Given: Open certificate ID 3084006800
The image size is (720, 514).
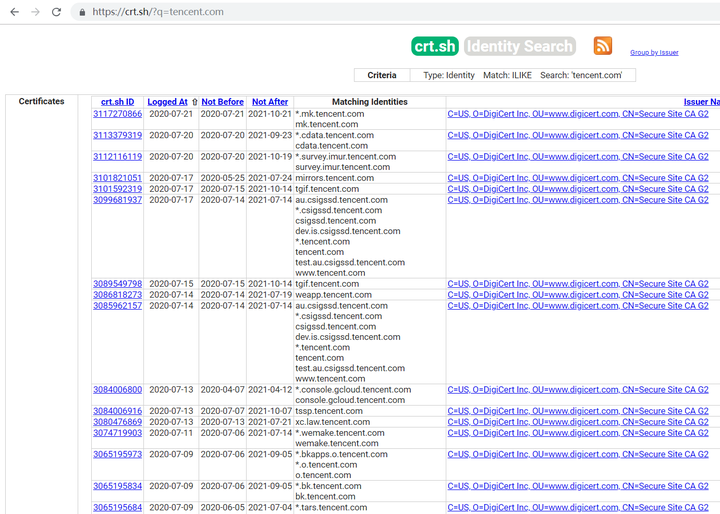Looking at the screenshot, I should coord(118,390).
